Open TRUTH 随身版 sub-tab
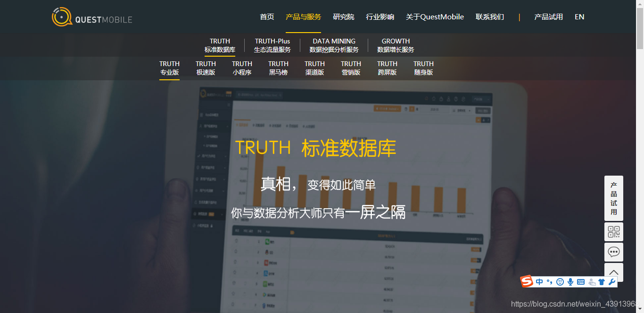The width and height of the screenshot is (644, 313). pos(423,68)
